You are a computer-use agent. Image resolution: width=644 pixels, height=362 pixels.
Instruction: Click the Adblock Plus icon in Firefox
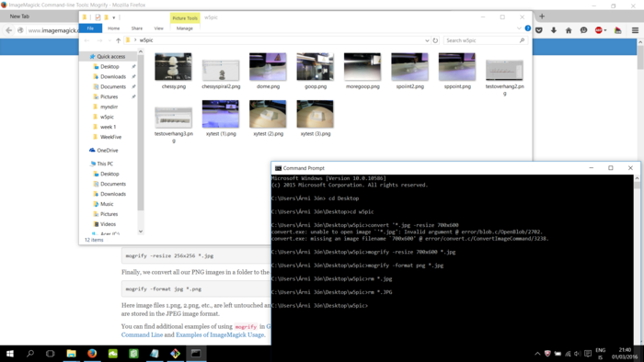(x=599, y=30)
